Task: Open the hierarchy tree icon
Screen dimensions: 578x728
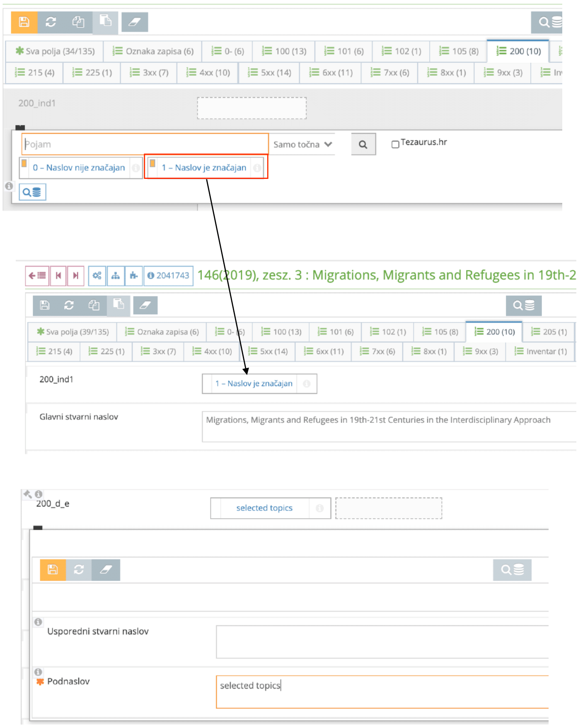Action: pos(116,276)
